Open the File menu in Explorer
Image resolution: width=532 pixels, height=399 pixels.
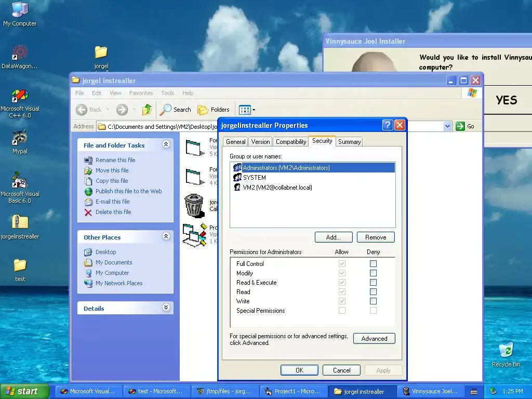point(79,93)
